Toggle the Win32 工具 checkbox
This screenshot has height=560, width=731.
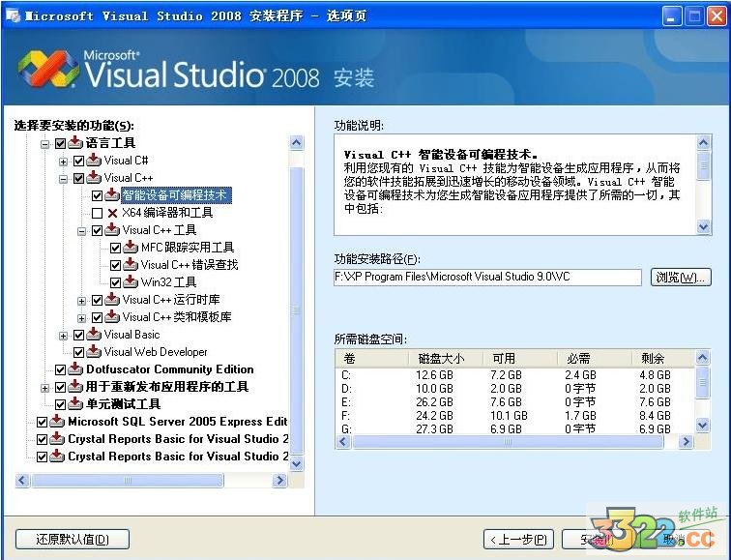(116, 283)
